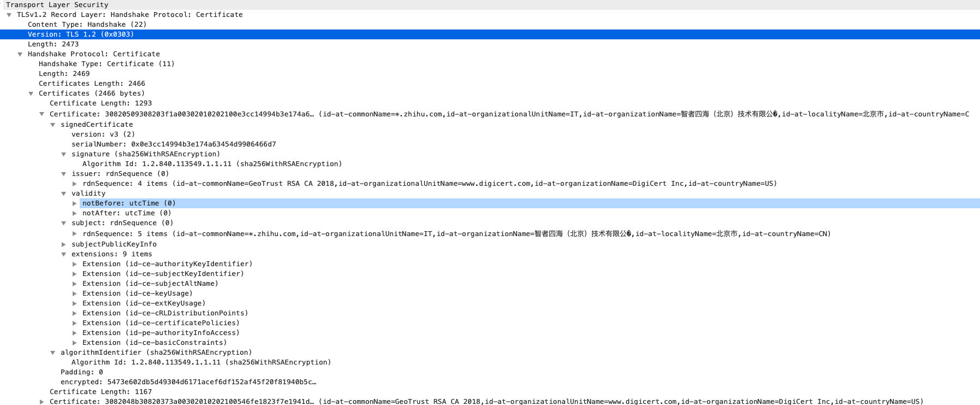Screen dimensions: 980x405
Task: Collapse the Handshake Protocol: Certificate node
Action: tap(20, 54)
